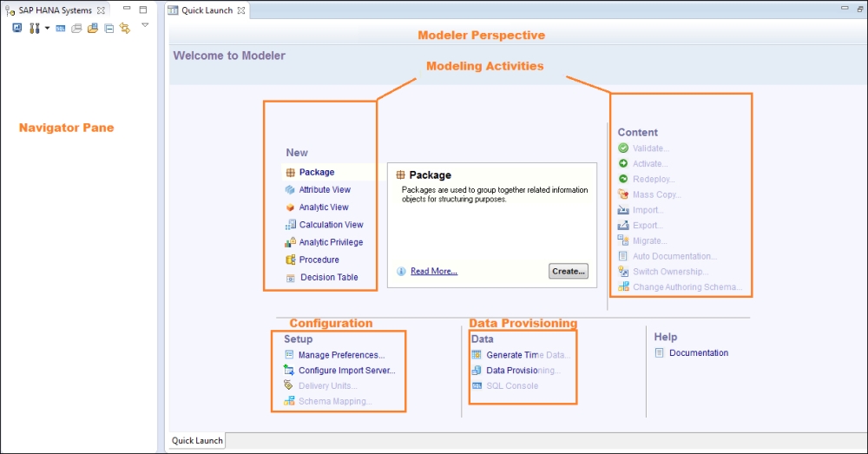Click the Mass Copy icon
The height and width of the screenshot is (454, 868).
pos(623,194)
